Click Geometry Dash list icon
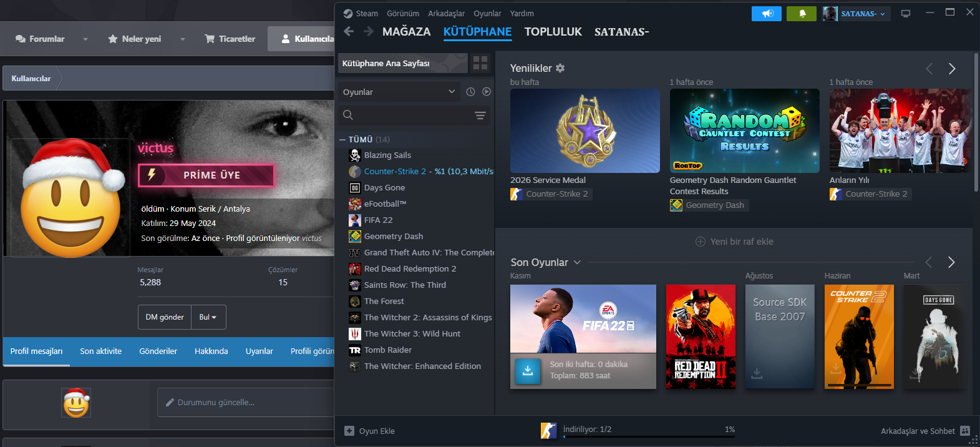980x447 pixels. pos(355,236)
